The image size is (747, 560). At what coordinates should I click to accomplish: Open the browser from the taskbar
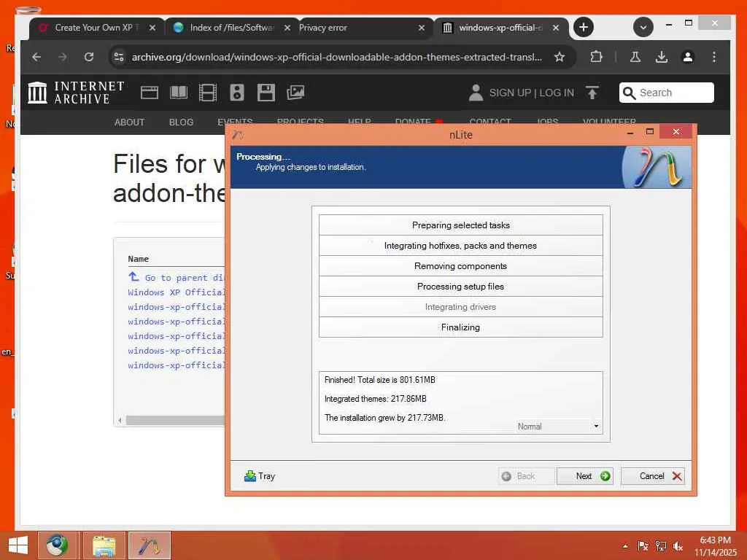[x=57, y=545]
